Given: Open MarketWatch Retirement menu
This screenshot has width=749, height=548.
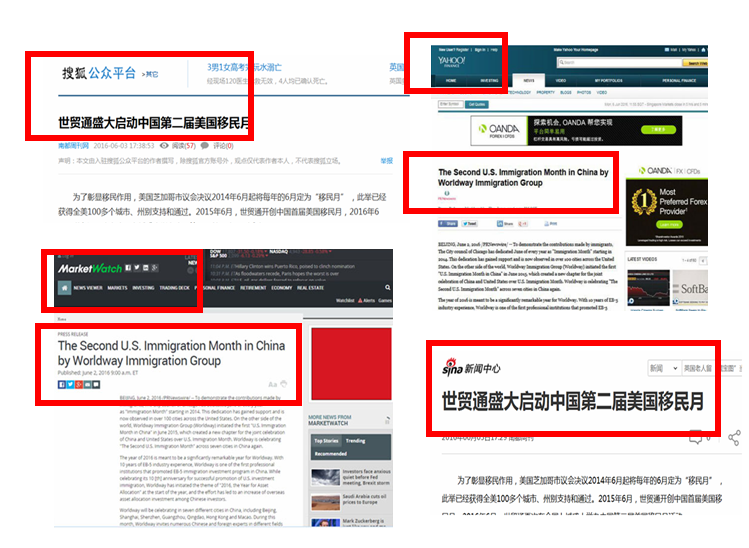Looking at the screenshot, I should (x=253, y=288).
